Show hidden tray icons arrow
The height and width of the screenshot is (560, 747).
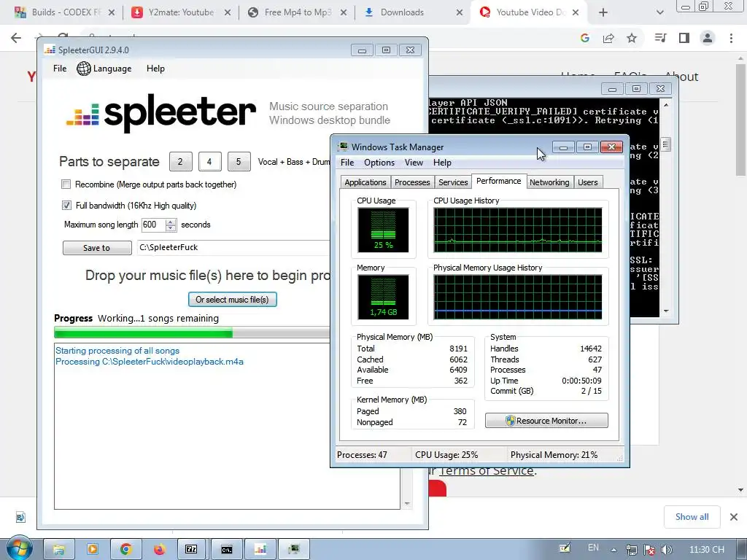614,550
